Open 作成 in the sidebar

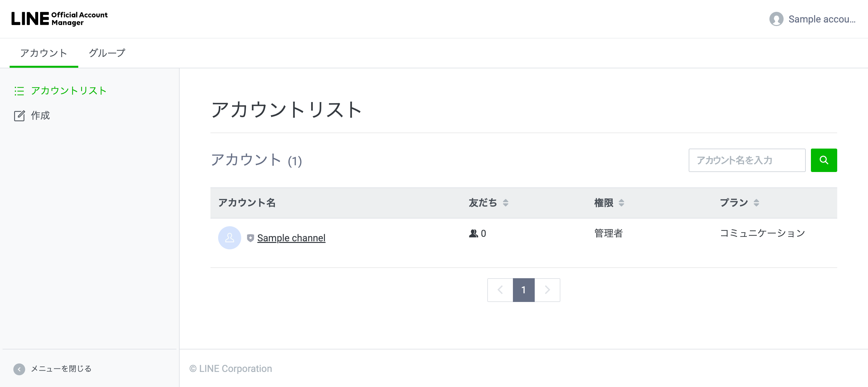[40, 116]
